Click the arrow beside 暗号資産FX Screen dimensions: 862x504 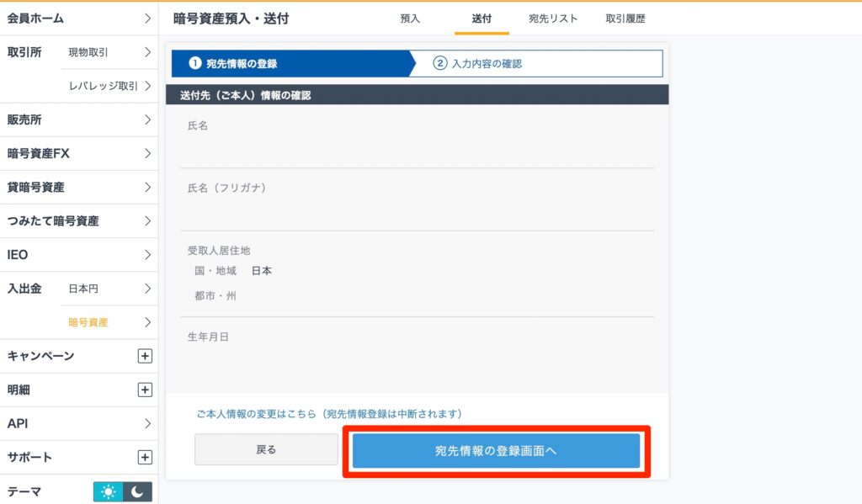(145, 154)
